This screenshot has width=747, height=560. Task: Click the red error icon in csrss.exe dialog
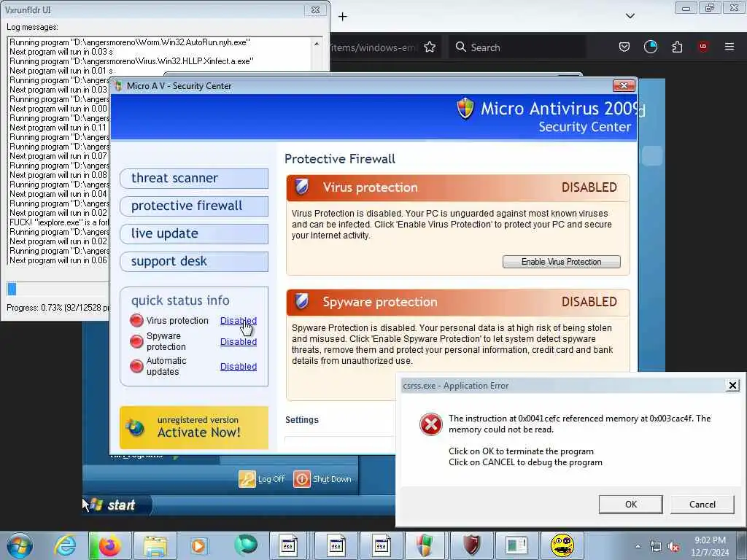[430, 424]
